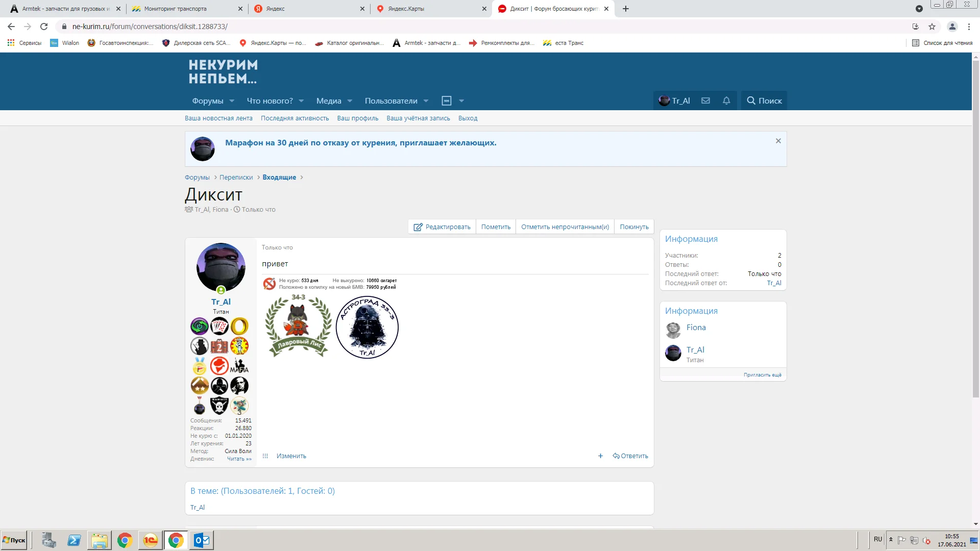Reload the page with the refresh icon
The image size is (980, 551).
pos(44,27)
